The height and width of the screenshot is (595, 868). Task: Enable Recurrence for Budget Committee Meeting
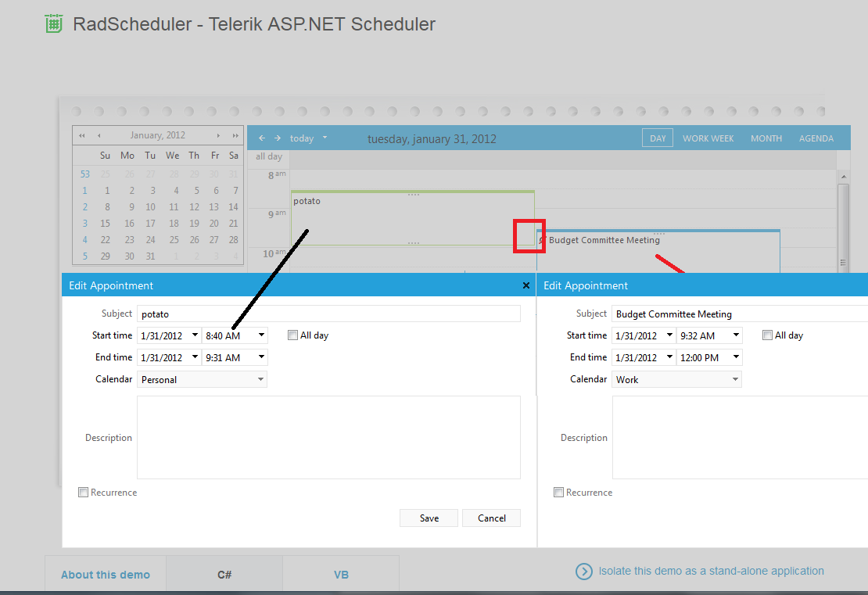tap(558, 492)
